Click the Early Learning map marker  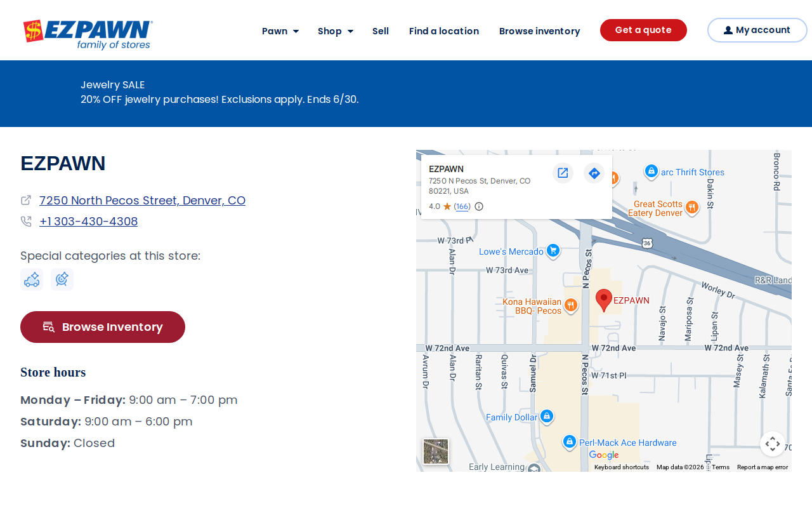(x=534, y=469)
